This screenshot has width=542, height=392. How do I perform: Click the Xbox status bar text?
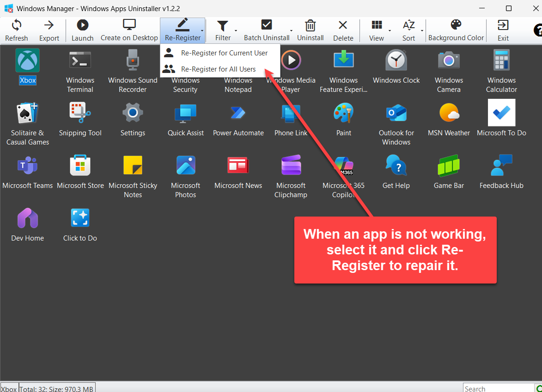click(9, 389)
